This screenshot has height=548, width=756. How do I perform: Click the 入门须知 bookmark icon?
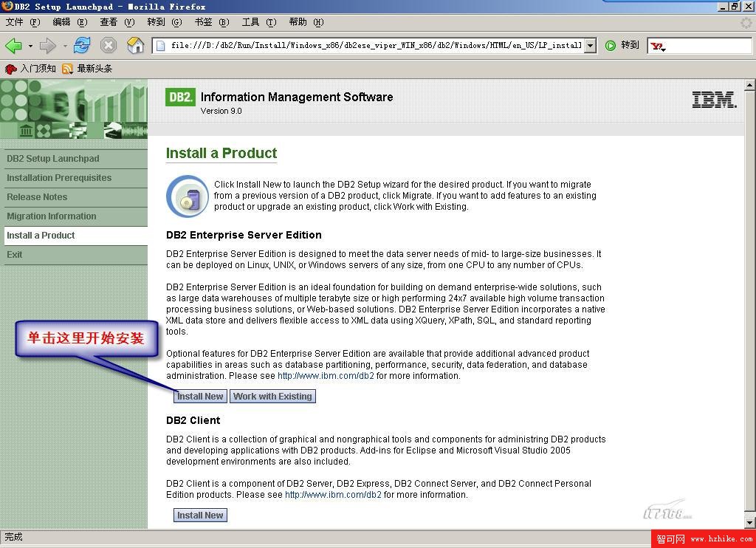[10, 69]
